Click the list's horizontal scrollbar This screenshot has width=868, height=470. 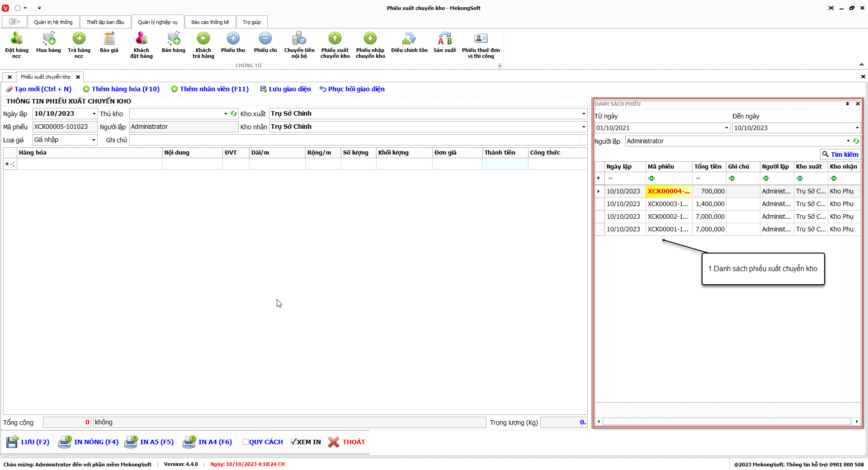click(x=727, y=422)
